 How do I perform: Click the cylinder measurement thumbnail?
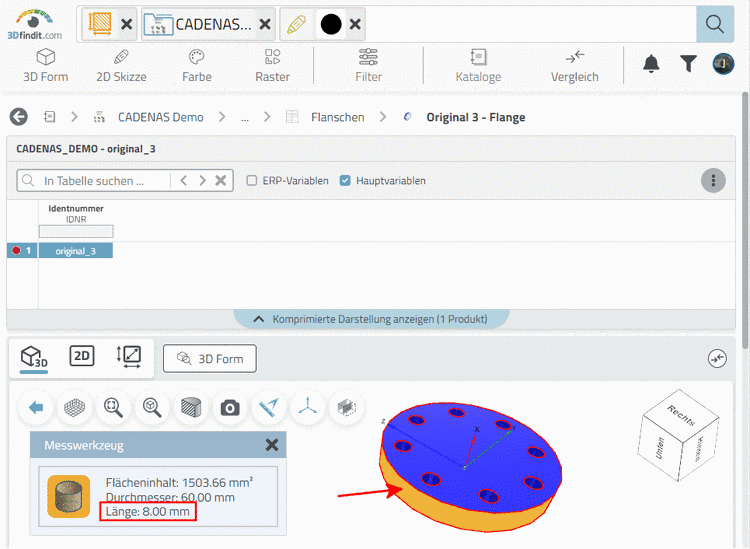pyautogui.click(x=69, y=496)
